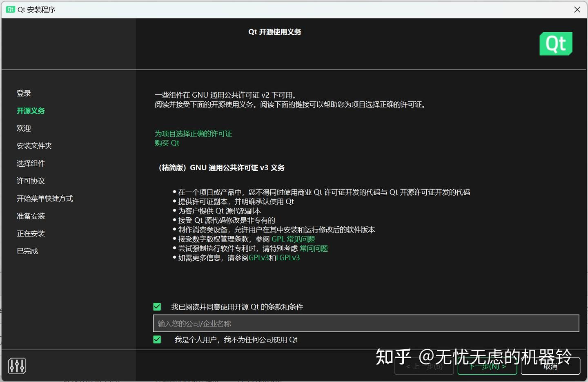This screenshot has height=382, width=588.
Task: Click the Qt icon in the title bar
Action: pos(10,9)
